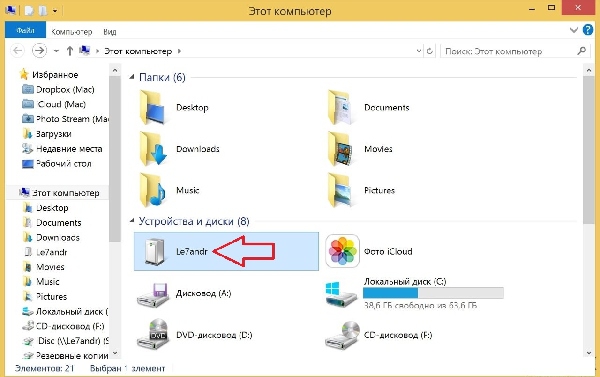Select Дисковод (A:) floppy drive
The height and width of the screenshot is (377, 600).
tap(184, 294)
